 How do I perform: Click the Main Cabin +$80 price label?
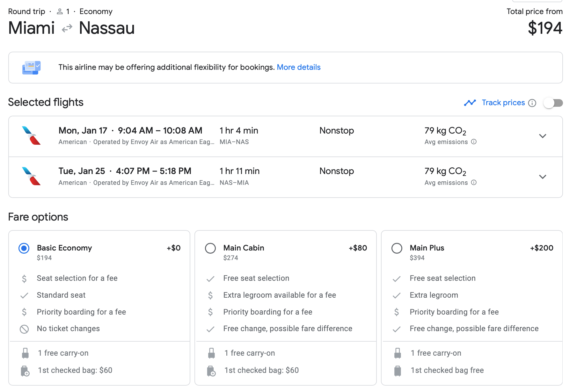click(358, 248)
